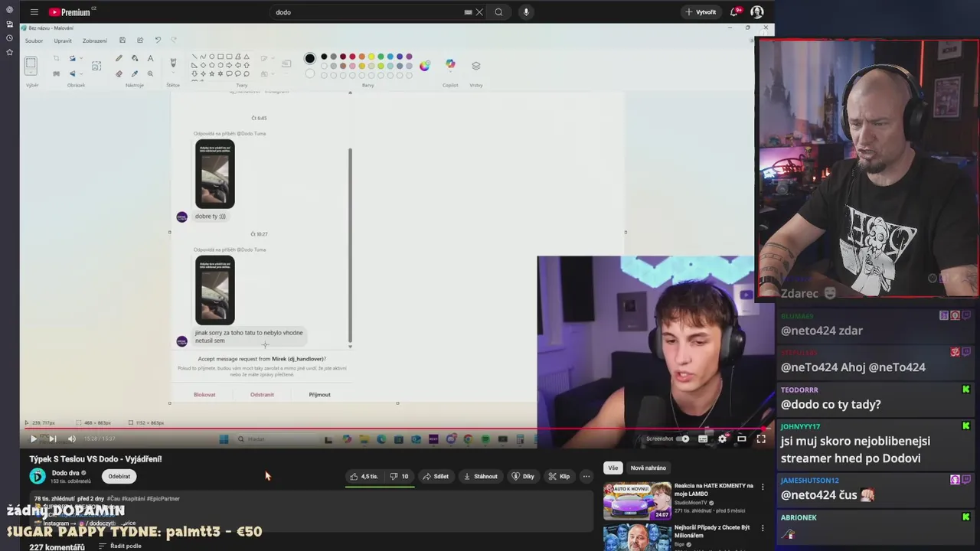Skip to the next video
The image size is (980, 551).
52,439
